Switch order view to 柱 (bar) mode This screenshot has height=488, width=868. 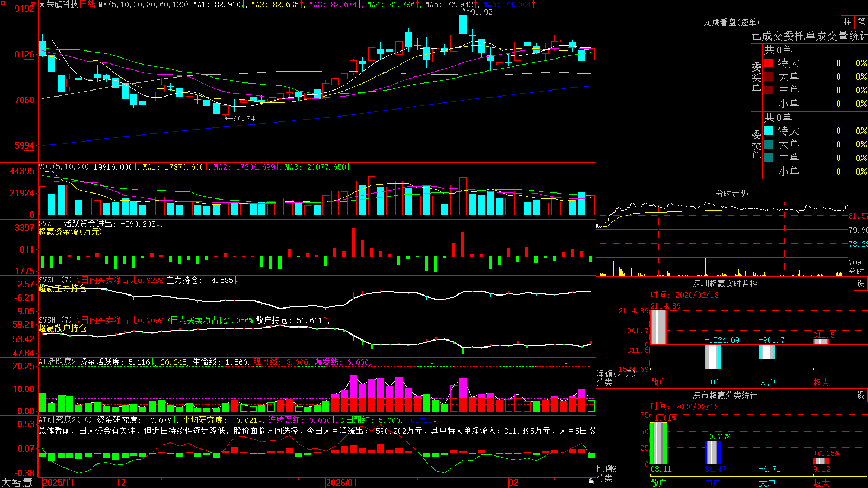coord(847,22)
